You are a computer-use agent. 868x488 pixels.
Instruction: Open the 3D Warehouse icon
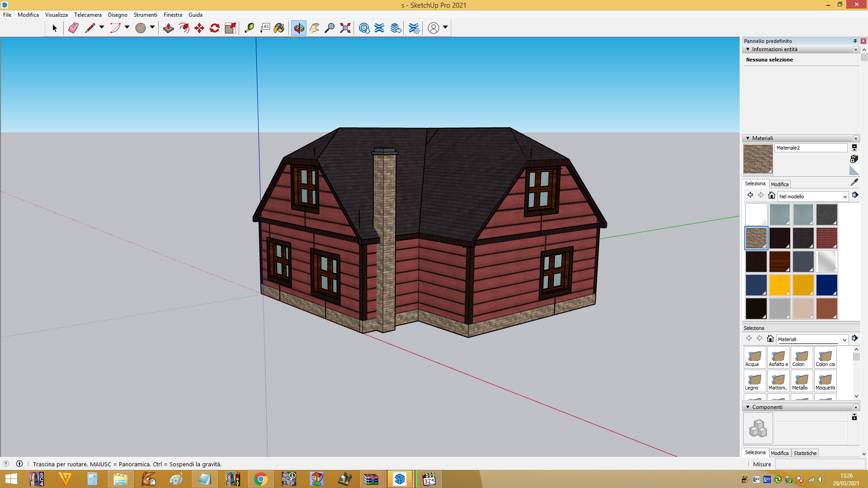(364, 28)
